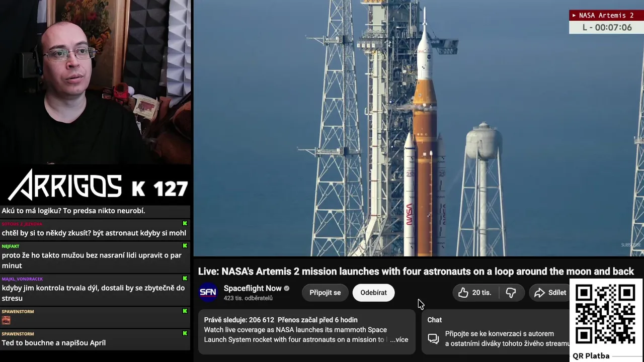Image resolution: width=644 pixels, height=362 pixels.
Task: Click the QR Platba code image
Action: (x=605, y=314)
